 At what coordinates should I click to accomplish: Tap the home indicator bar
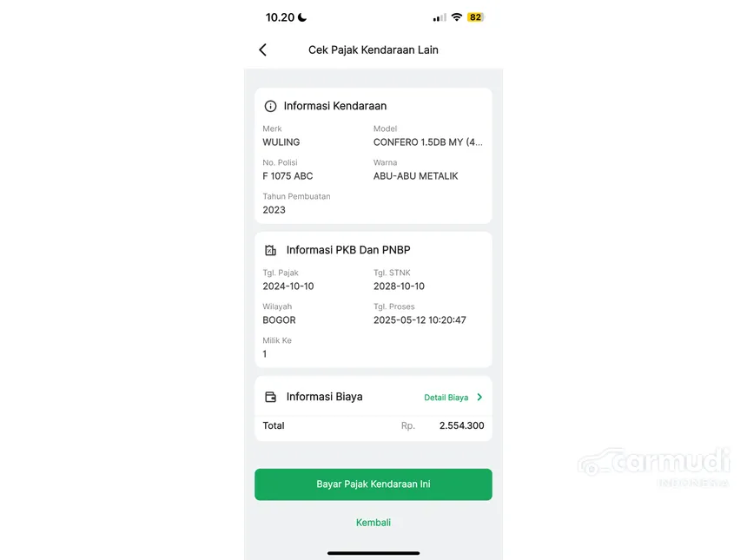click(x=373, y=553)
